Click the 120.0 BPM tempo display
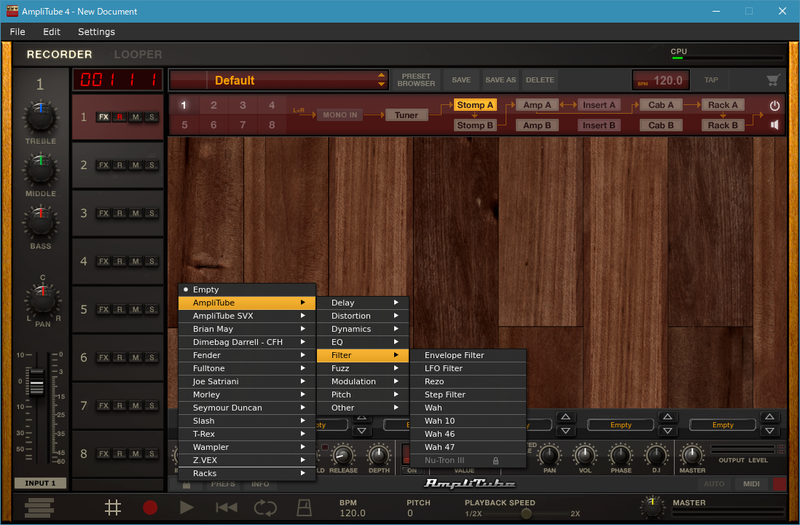The height and width of the screenshot is (525, 800). click(661, 80)
